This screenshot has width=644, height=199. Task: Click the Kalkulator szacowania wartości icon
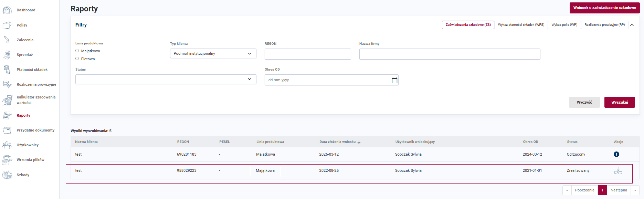coord(7,100)
